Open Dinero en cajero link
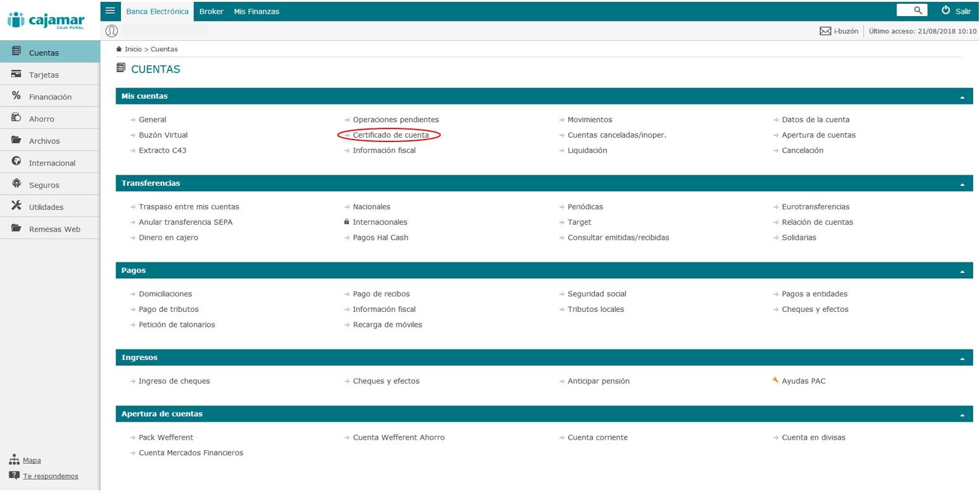Image resolution: width=980 pixels, height=494 pixels. (168, 238)
